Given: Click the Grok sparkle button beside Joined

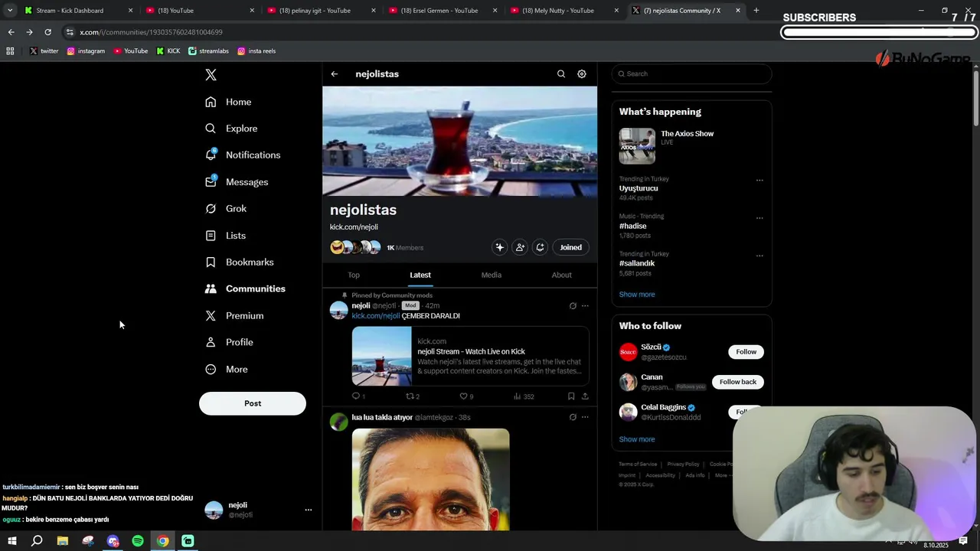Looking at the screenshot, I should (500, 247).
